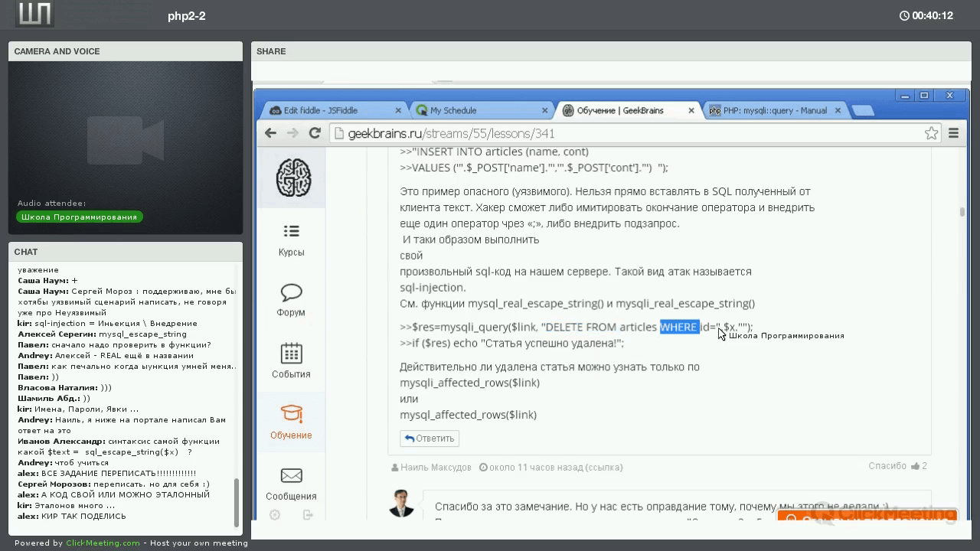Screen dimensions: 980x551
Task: Click chat message "Сергей Морозов: переписать. но для себя :)"
Action: click(x=113, y=484)
